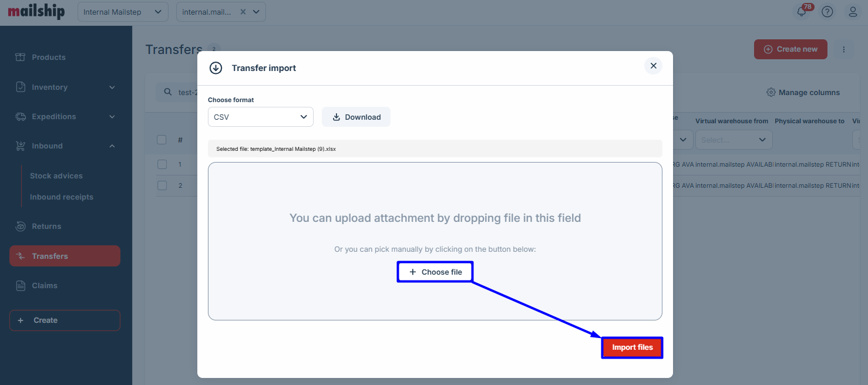Click the file drop zone area
This screenshot has height=385, width=868.
435,200
